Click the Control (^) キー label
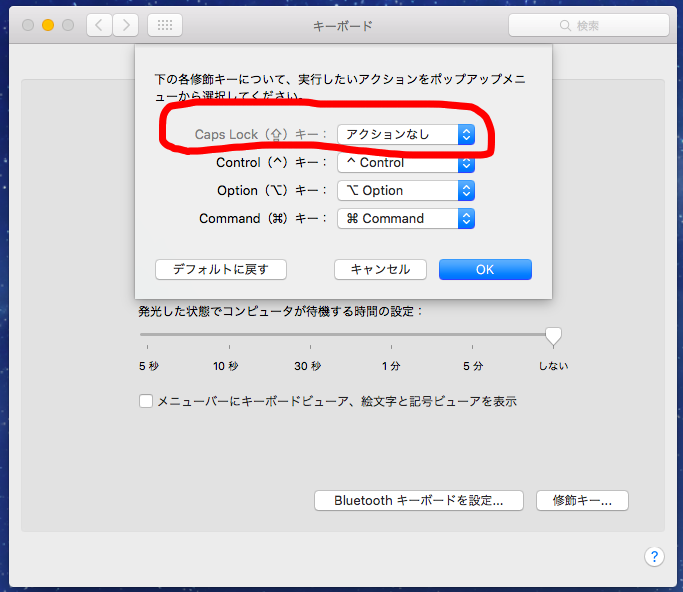This screenshot has height=592, width=683. click(x=271, y=162)
